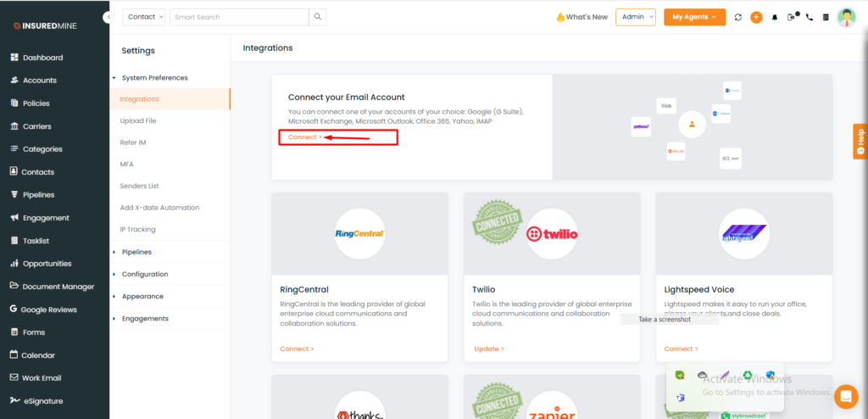The width and height of the screenshot is (868, 419).
Task: Click the phone dialer icon in header
Action: [x=810, y=17]
